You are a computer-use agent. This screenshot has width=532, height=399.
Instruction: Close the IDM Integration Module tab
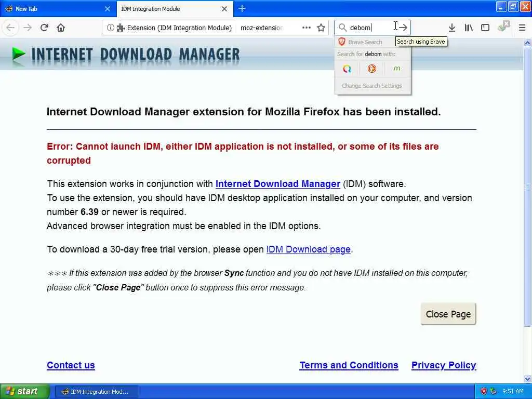tap(224, 9)
